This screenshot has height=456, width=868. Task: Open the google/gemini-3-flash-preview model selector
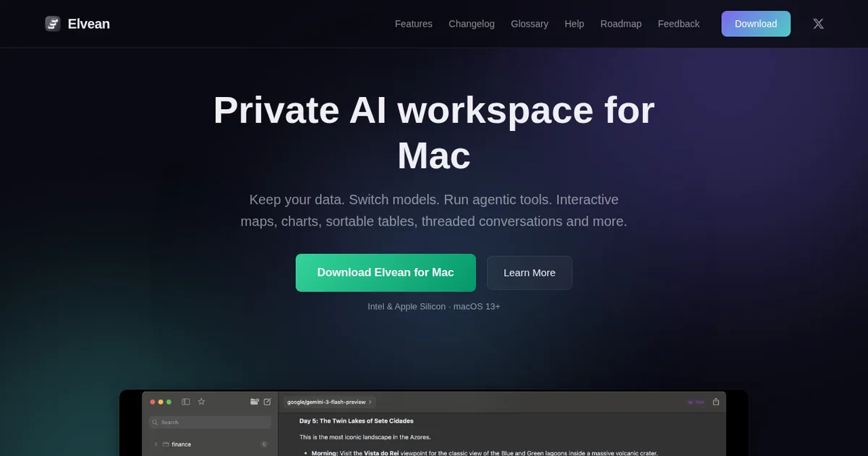click(x=330, y=402)
